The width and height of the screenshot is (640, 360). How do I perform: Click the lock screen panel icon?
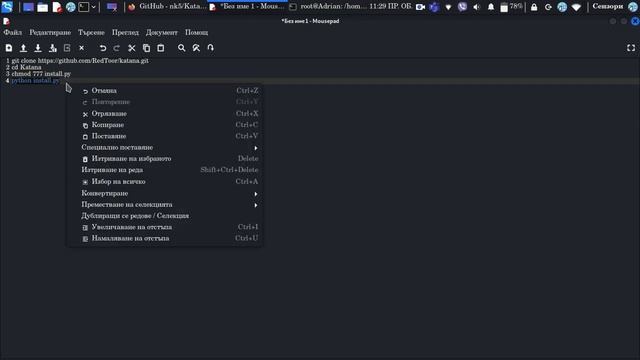[x=534, y=7]
